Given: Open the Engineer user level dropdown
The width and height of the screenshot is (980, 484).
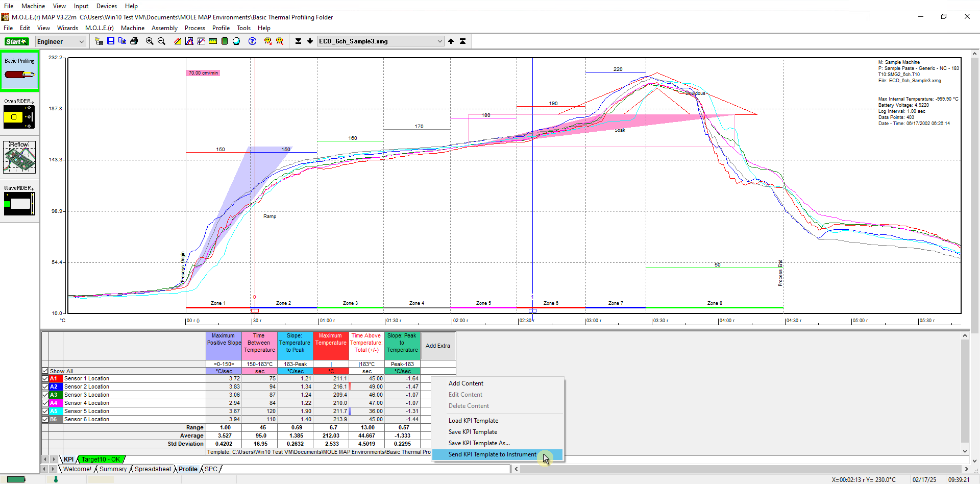Looking at the screenshot, I should coord(60,42).
